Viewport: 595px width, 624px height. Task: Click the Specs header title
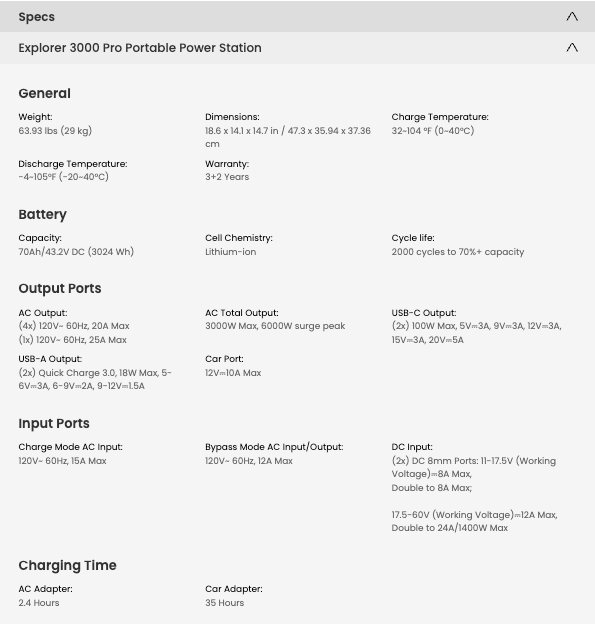37,17
